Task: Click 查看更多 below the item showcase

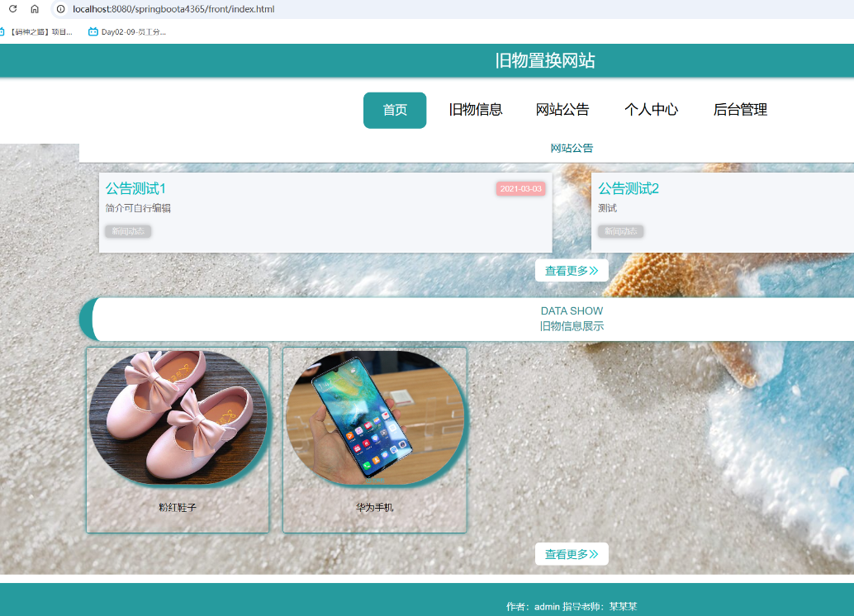Action: click(x=572, y=554)
